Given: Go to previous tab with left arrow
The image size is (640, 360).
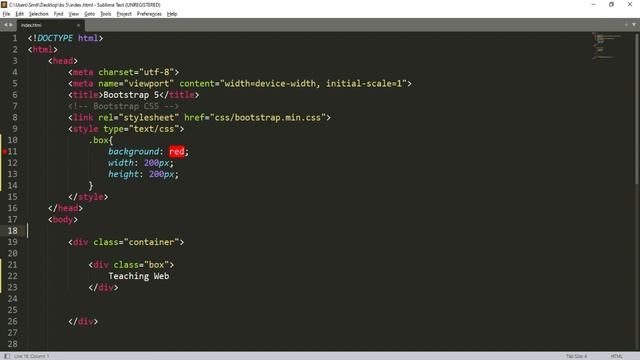Looking at the screenshot, I should (6, 25).
